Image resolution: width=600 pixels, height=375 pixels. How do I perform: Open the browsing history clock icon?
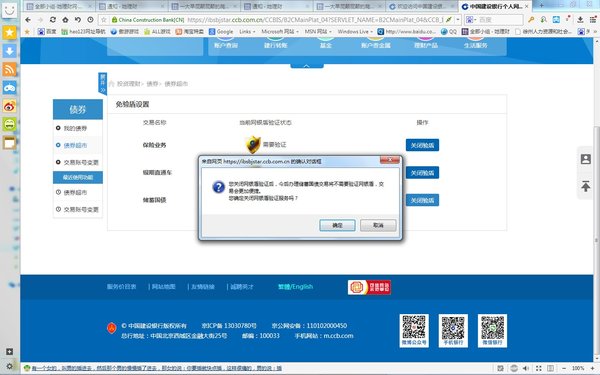[x=90, y=20]
